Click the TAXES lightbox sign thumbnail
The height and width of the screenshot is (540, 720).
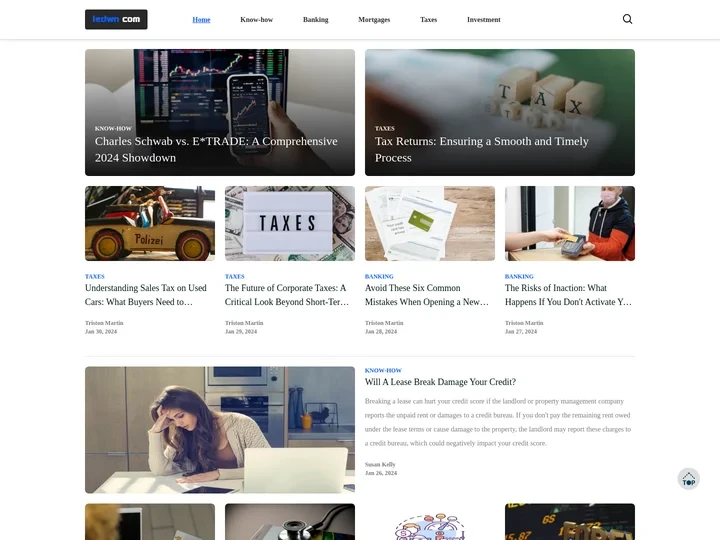(x=290, y=223)
